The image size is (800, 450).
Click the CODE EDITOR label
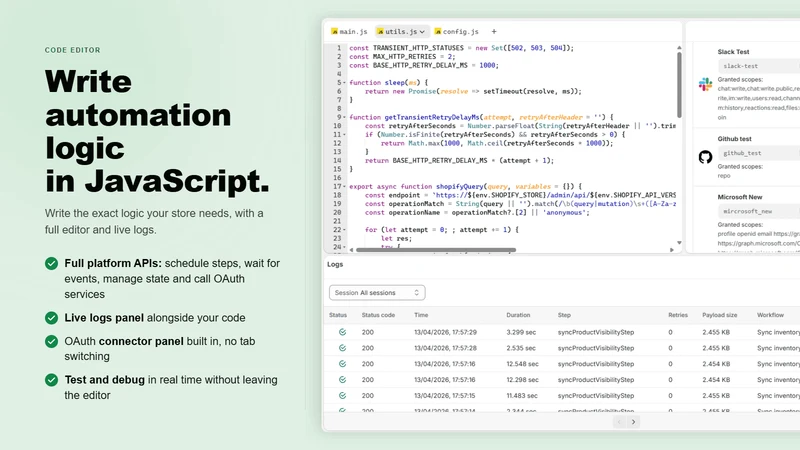(72, 50)
